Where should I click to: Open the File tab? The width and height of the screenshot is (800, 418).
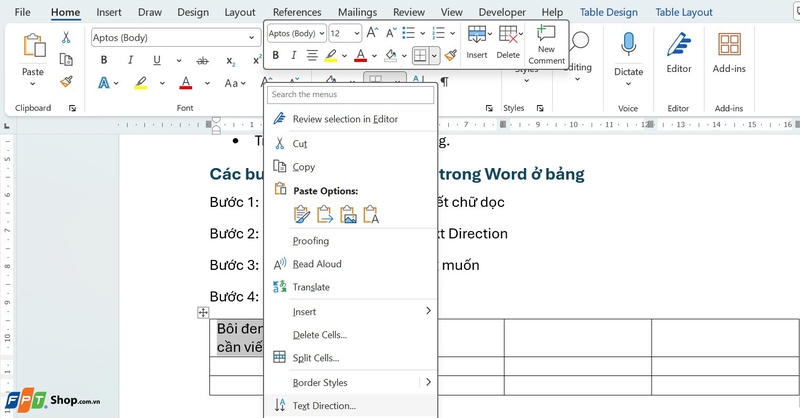pos(22,12)
